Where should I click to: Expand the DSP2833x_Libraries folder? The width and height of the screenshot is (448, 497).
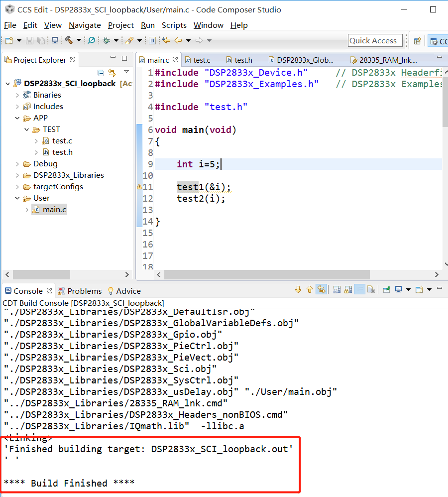pos(17,175)
